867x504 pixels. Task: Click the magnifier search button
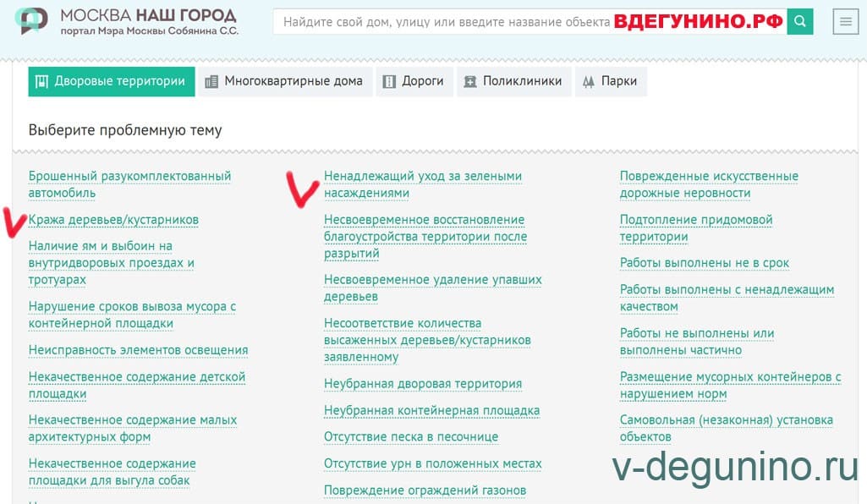point(799,22)
